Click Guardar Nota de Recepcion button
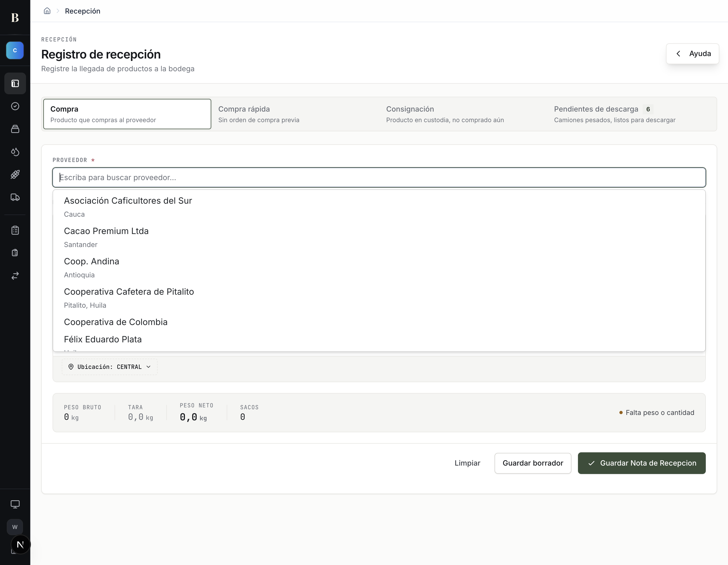728x565 pixels. point(642,463)
